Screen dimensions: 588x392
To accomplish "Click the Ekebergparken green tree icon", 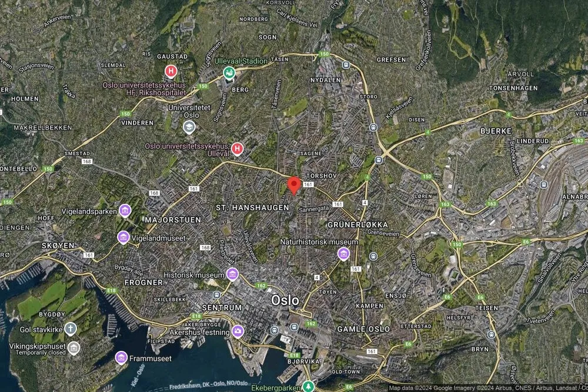I will point(308,387).
